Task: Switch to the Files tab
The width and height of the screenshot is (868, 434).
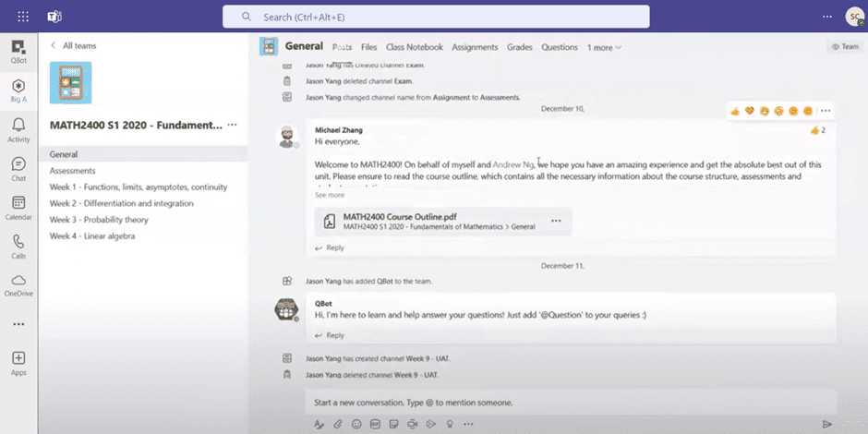Action: (368, 48)
